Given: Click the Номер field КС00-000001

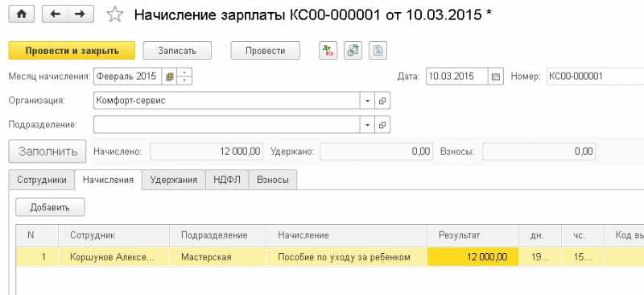Looking at the screenshot, I should [595, 77].
